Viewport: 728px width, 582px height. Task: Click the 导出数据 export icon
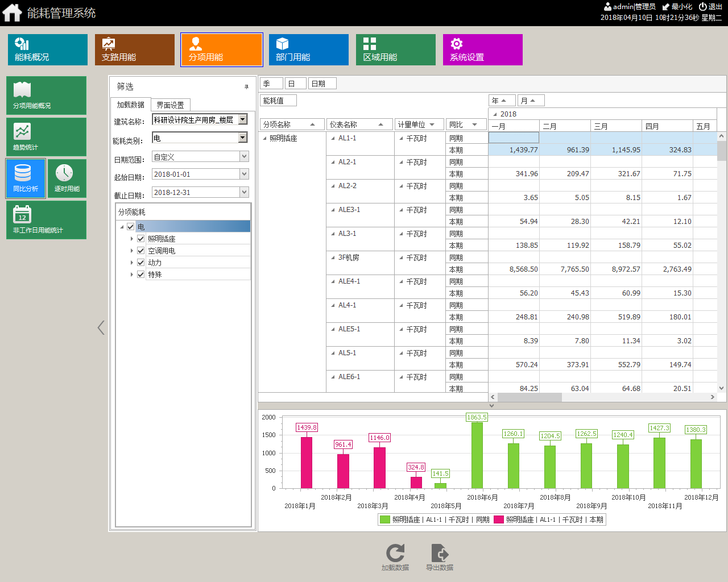tap(440, 557)
